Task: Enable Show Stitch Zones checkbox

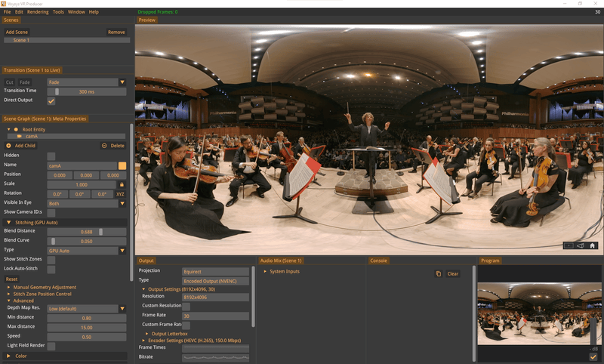Action: 51,260
